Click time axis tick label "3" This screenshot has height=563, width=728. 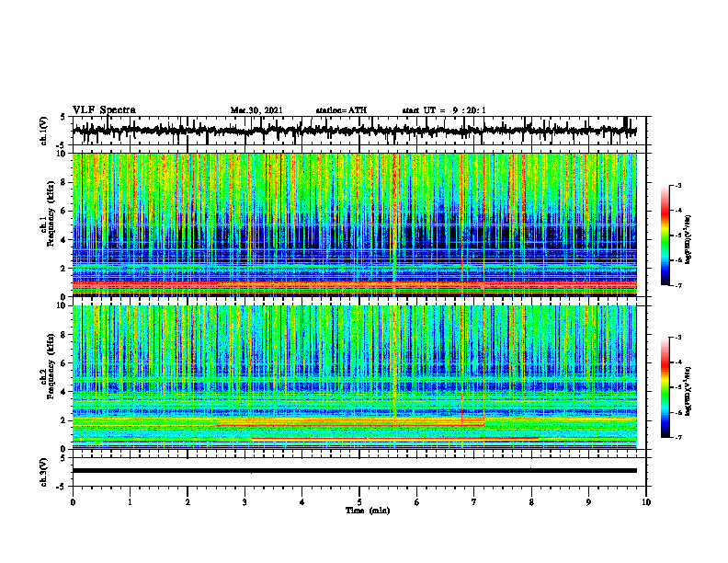click(x=245, y=502)
